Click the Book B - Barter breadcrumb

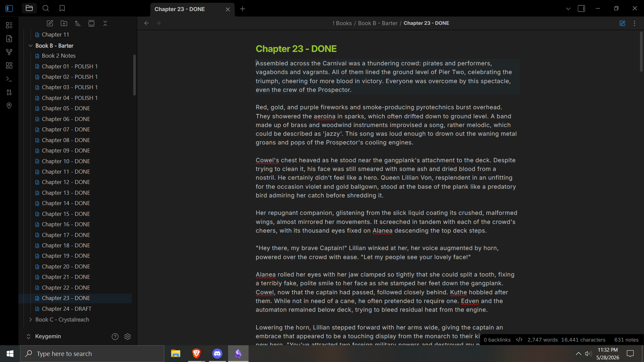pos(378,23)
